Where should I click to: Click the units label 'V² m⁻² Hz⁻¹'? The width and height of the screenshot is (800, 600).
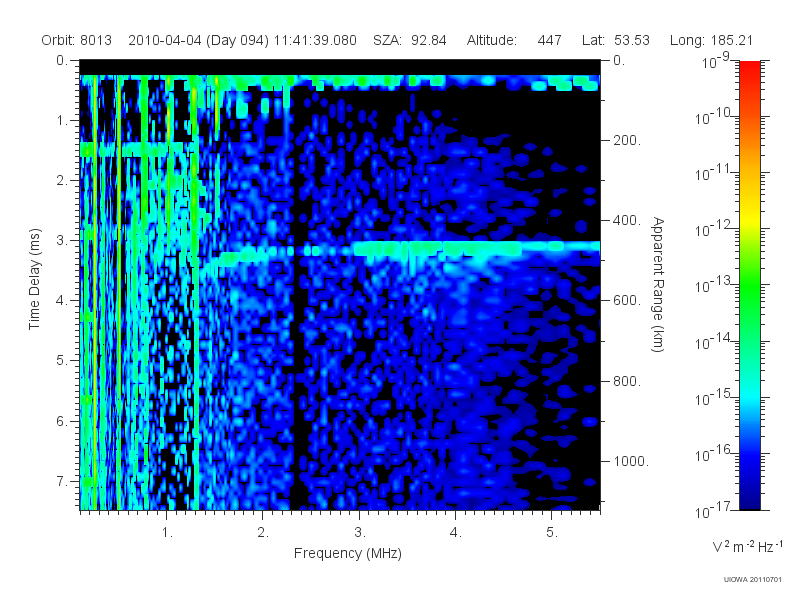point(747,546)
